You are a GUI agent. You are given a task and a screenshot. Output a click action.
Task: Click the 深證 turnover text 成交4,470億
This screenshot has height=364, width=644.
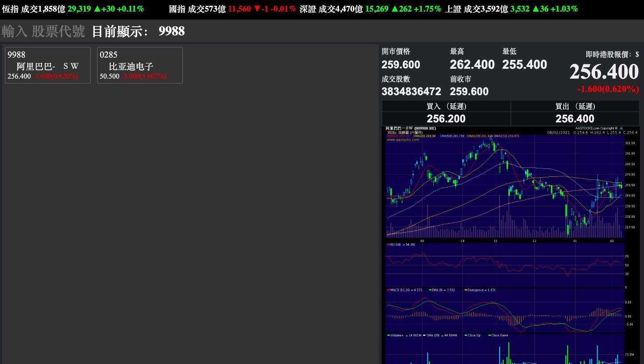point(340,9)
